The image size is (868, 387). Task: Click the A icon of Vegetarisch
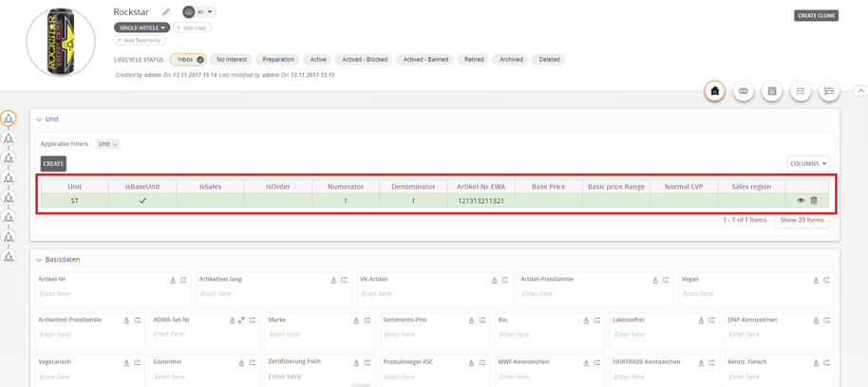coord(126,362)
